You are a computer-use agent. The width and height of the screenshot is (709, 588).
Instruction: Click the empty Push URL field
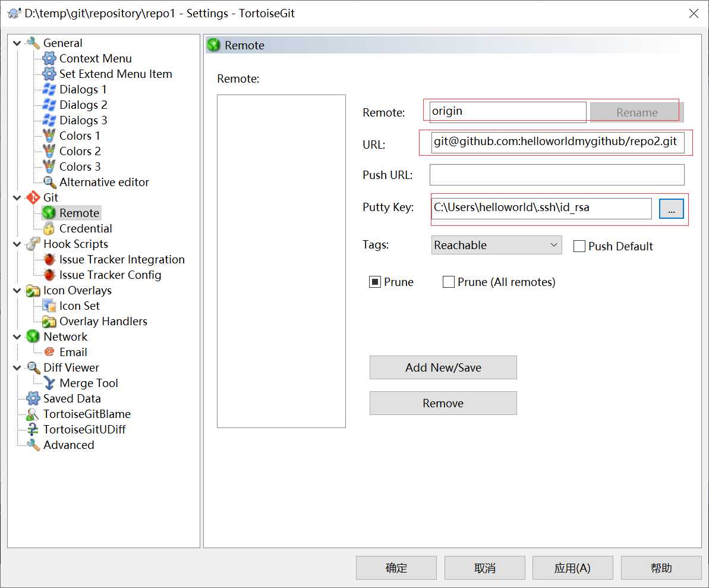click(x=557, y=175)
